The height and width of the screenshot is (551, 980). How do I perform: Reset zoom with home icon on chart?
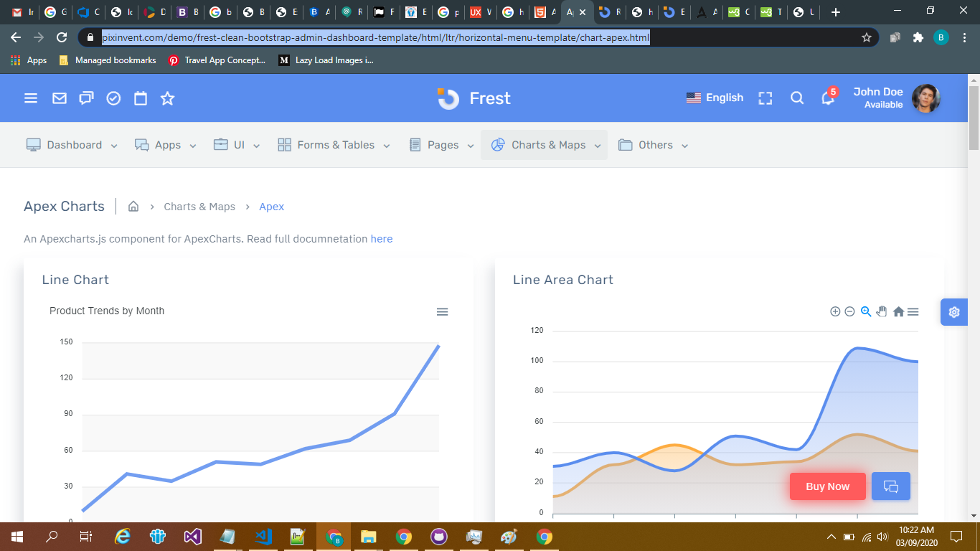click(898, 311)
